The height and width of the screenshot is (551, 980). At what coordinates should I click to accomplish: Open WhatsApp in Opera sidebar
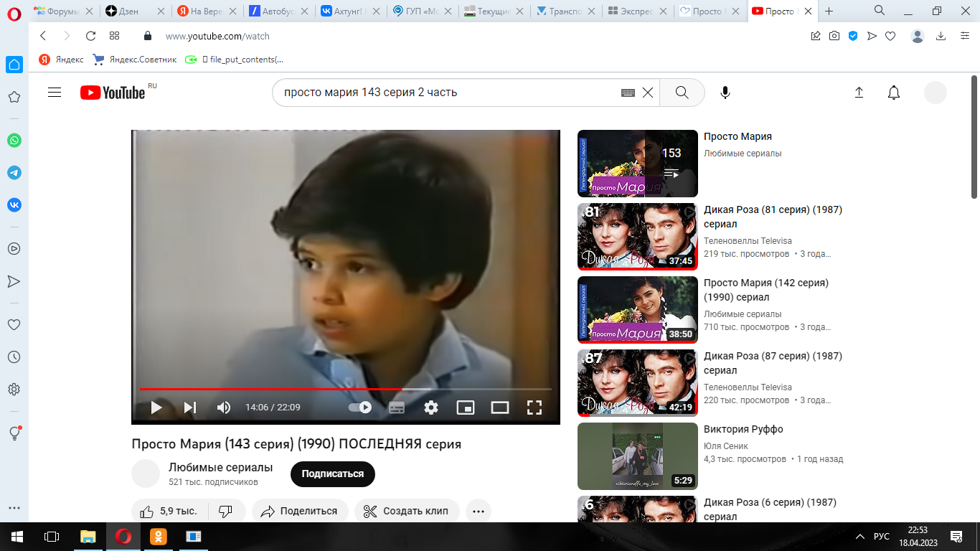click(14, 141)
